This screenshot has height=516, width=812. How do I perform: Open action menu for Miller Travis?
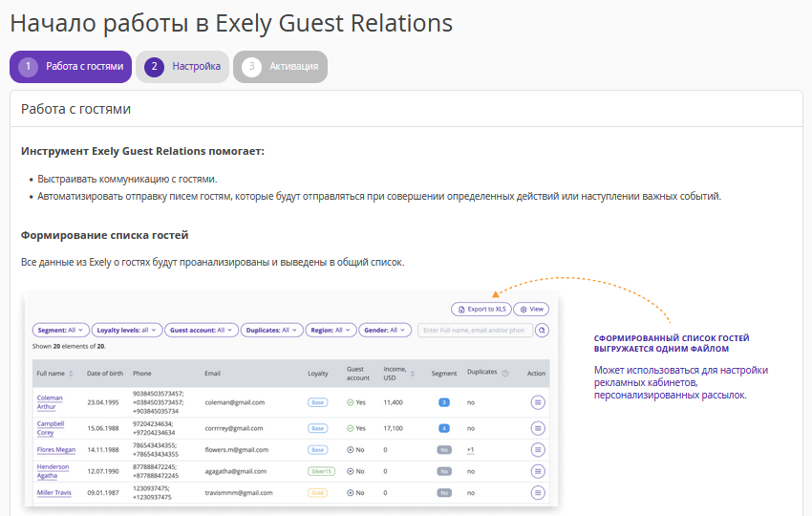pyautogui.click(x=537, y=493)
